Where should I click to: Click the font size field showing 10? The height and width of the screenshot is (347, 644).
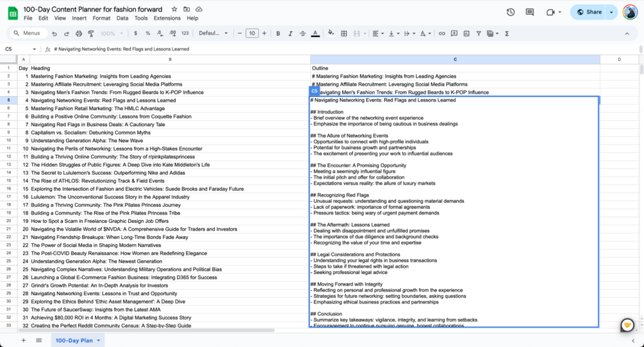click(x=252, y=33)
